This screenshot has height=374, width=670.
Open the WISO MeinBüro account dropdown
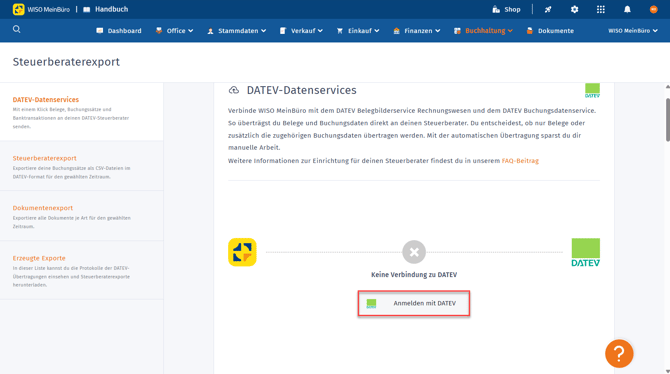coord(633,31)
